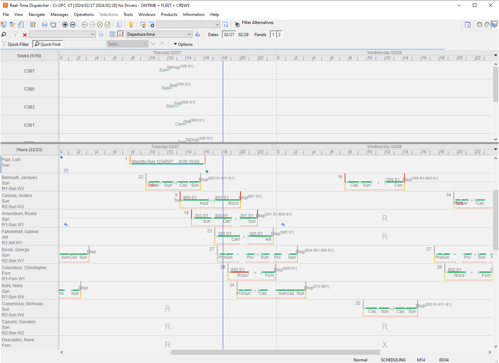Click the magnifier search icon in second toolbar
This screenshot has height=363, width=499.
(4, 34)
